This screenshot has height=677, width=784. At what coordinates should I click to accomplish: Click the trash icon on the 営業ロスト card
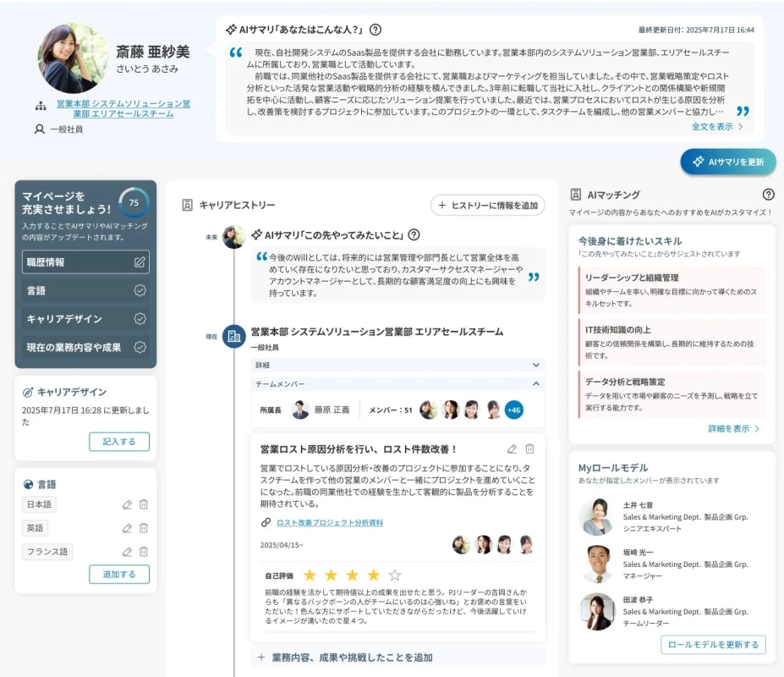point(529,449)
